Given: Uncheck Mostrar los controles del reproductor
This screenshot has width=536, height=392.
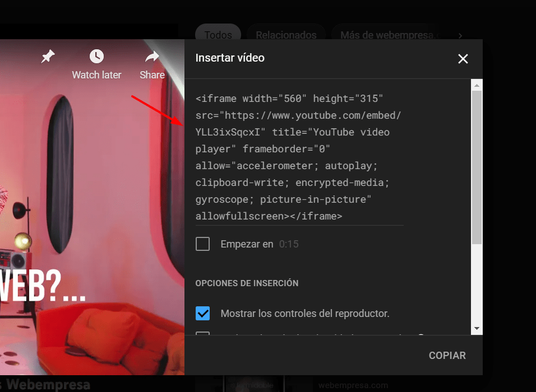Looking at the screenshot, I should pos(203,314).
